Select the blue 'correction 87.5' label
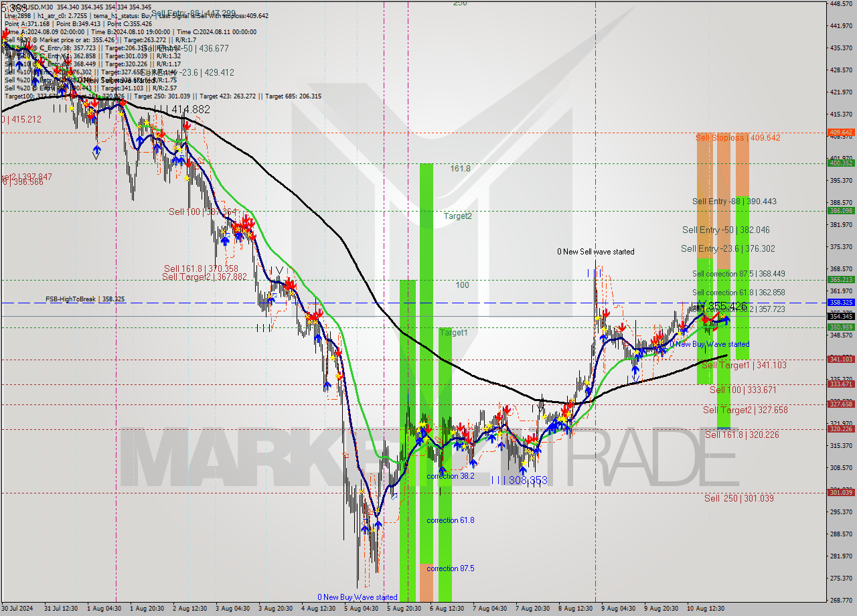This screenshot has width=857, height=616. [451, 568]
